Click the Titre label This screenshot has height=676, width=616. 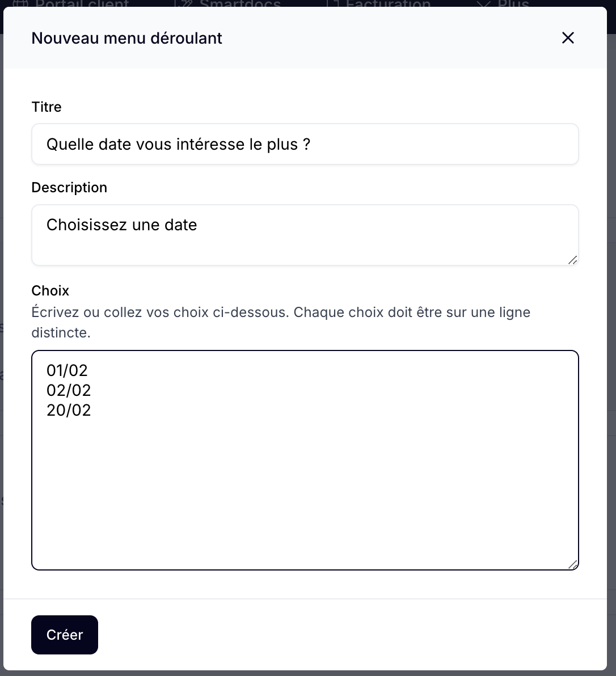pos(47,107)
